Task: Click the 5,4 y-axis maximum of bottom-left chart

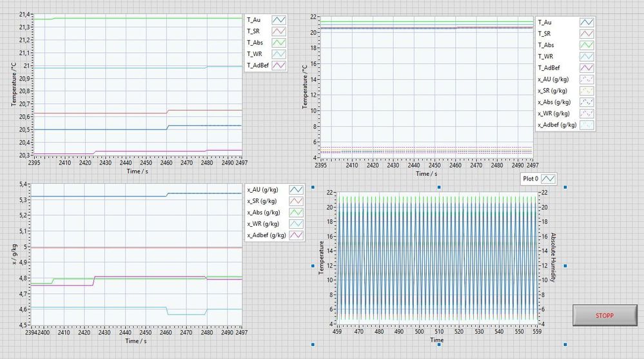Action: 24,184
